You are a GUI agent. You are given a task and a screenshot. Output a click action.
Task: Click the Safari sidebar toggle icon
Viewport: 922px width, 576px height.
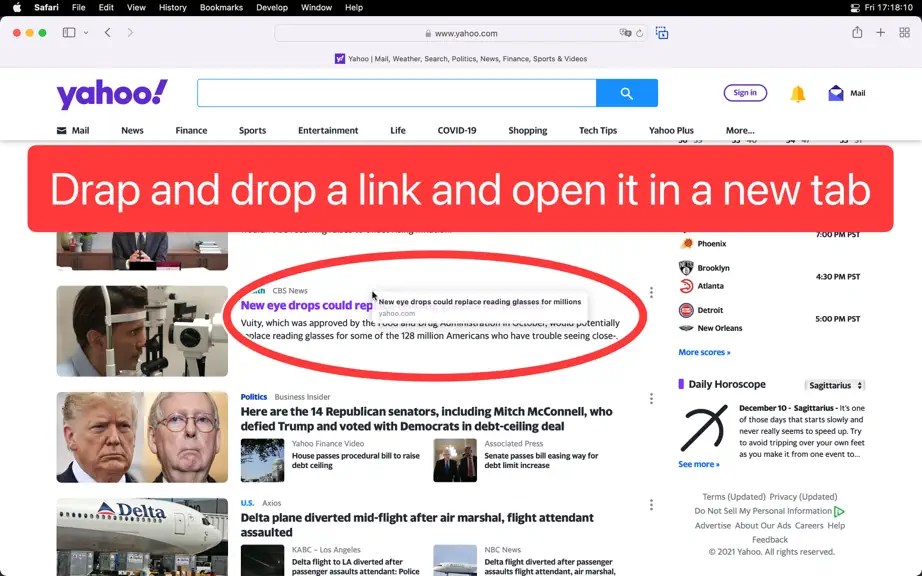[x=69, y=33]
